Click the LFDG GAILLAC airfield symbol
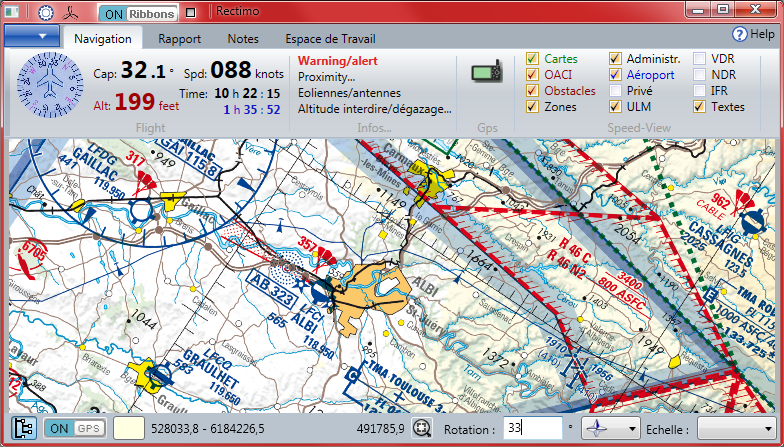Viewport: 784px width, 447px height. 142,210
